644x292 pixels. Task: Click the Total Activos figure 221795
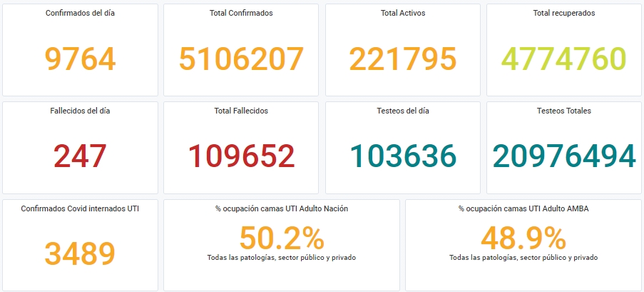pos(403,59)
